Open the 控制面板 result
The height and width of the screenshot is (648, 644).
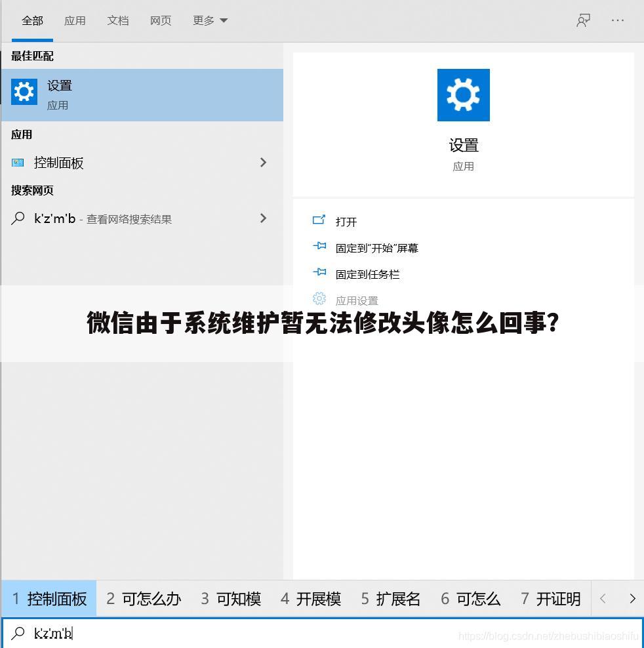click(x=142, y=163)
